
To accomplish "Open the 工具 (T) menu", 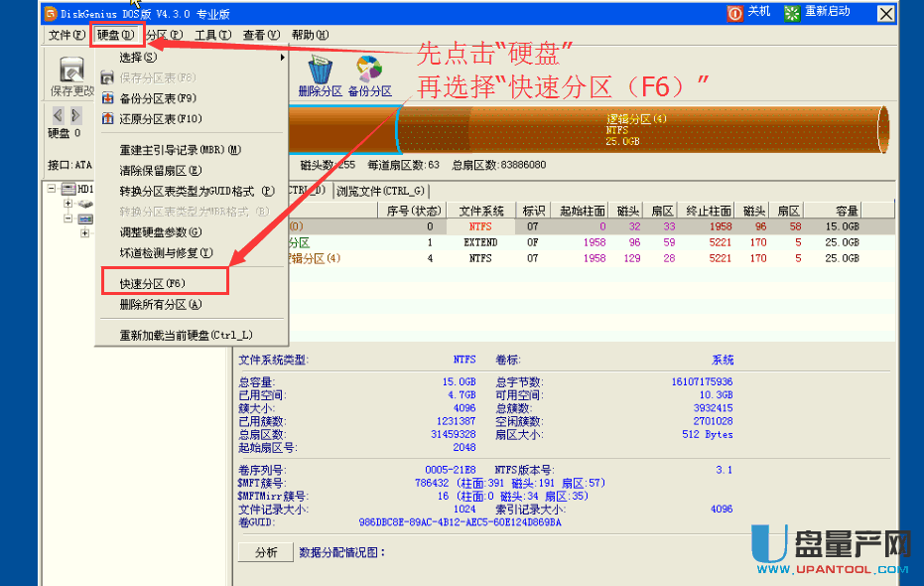I will (212, 35).
